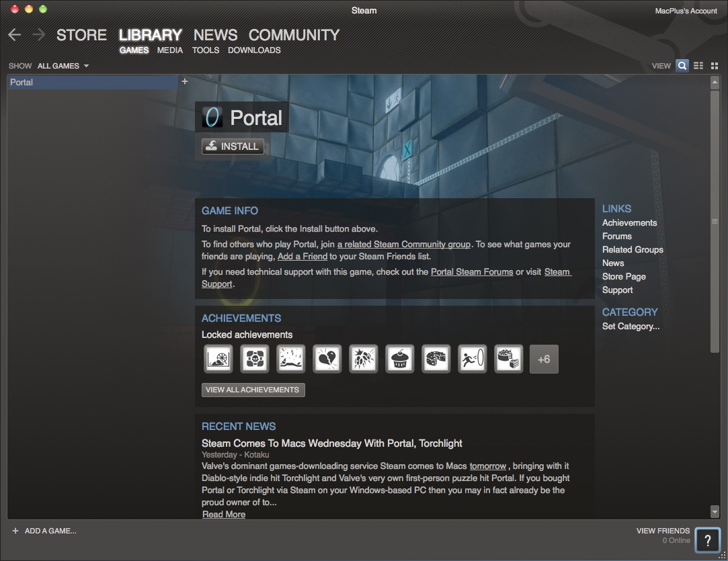Click the vertical scrollbar thumb
Image resolution: width=728 pixels, height=561 pixels.
coord(715,221)
